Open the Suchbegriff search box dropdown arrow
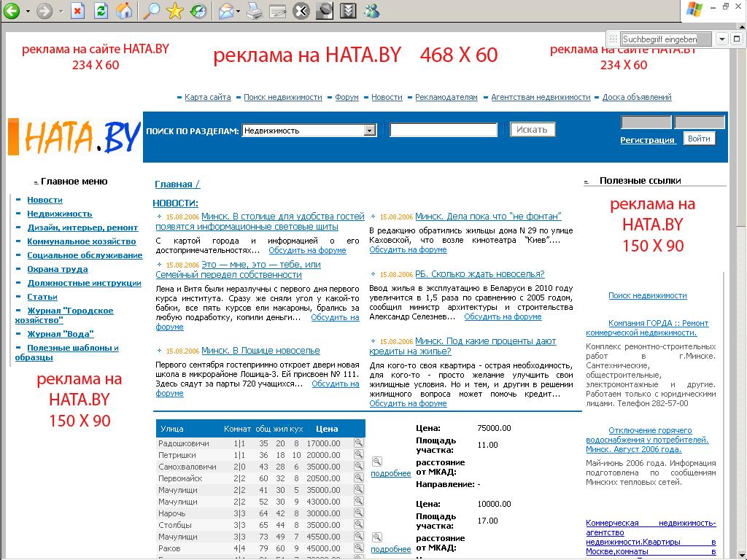This screenshot has height=560, width=747. tap(722, 39)
